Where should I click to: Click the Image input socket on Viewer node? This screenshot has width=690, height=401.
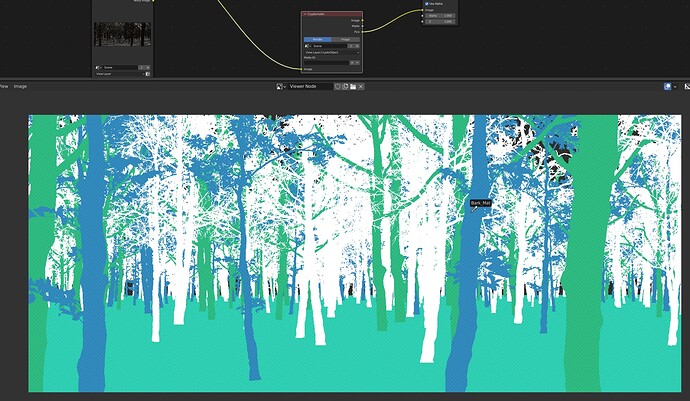[422, 10]
